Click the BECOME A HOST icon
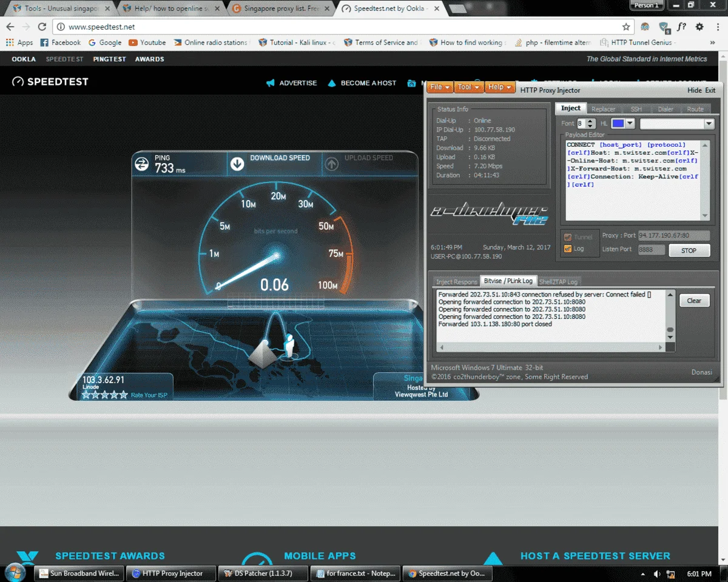 [331, 83]
